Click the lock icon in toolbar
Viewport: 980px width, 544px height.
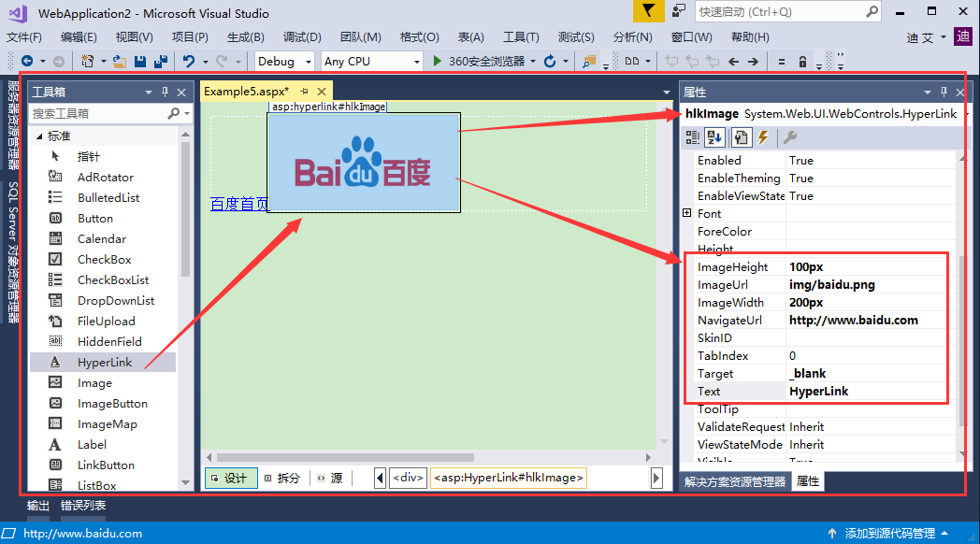tap(802, 61)
